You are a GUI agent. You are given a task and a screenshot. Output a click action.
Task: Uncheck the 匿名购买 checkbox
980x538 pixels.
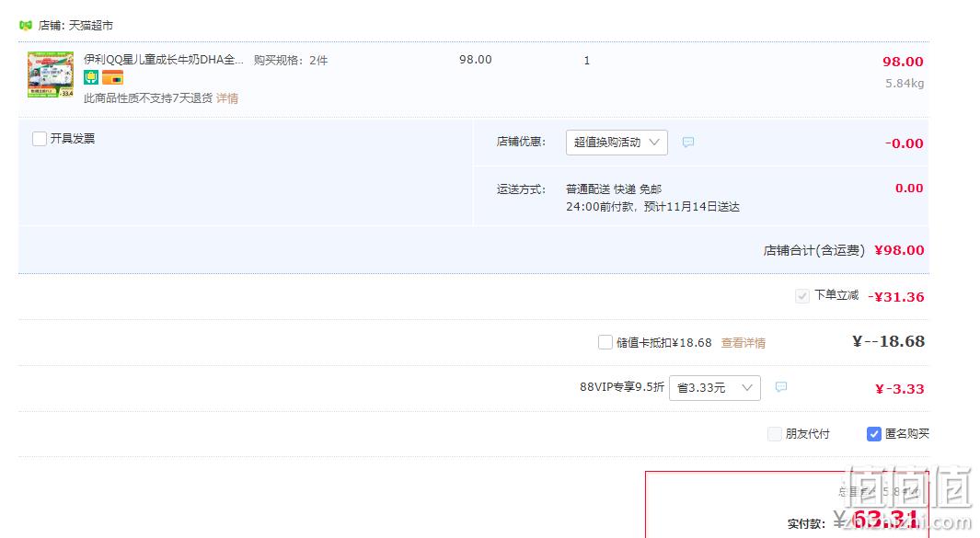click(x=874, y=434)
